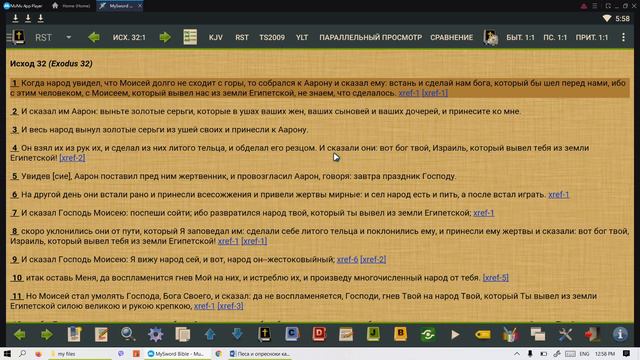Open the Bible module icon in bottom bar
This screenshot has width=640, height=360.
264,334
